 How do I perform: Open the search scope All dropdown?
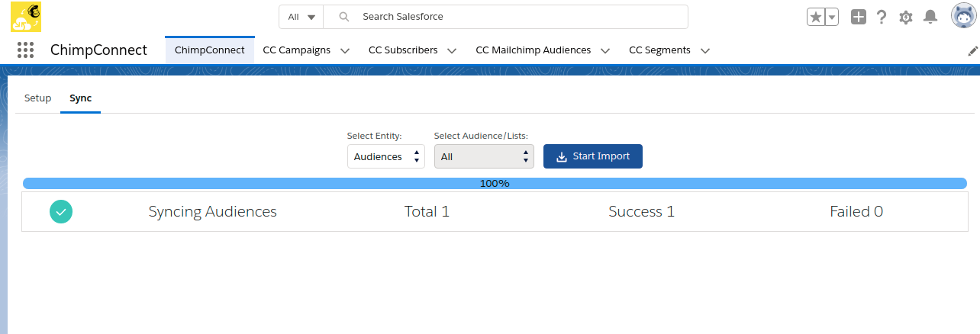click(x=301, y=17)
